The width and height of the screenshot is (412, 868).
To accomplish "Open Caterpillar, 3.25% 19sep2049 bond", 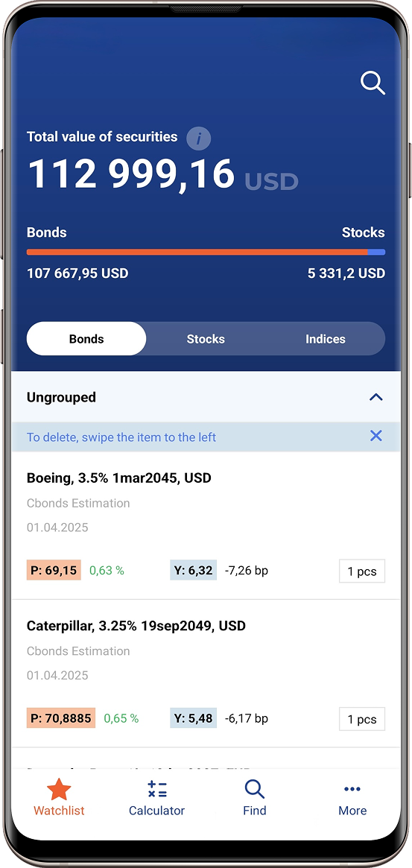I will pyautogui.click(x=136, y=626).
